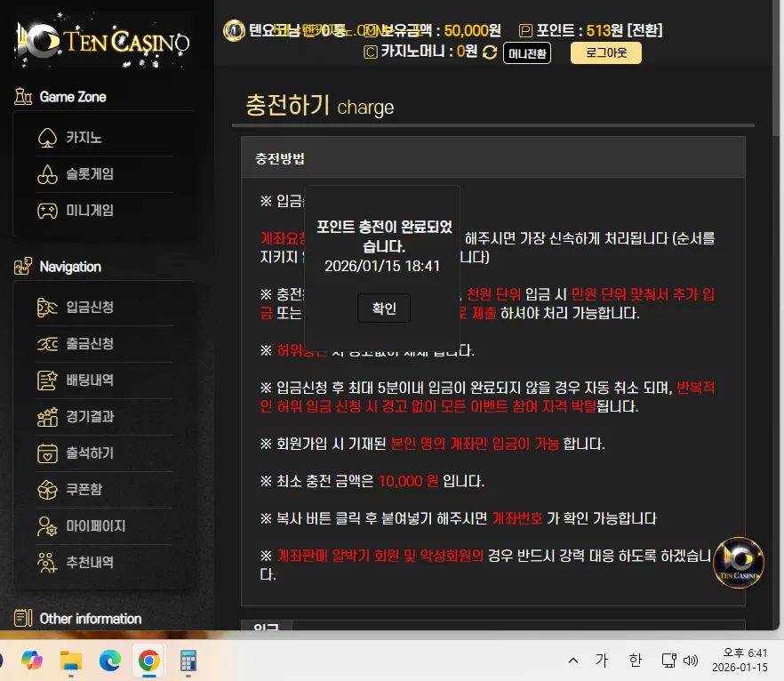Confirm the dialog with 확인 button
This screenshot has height=681, width=784.
[x=384, y=308]
